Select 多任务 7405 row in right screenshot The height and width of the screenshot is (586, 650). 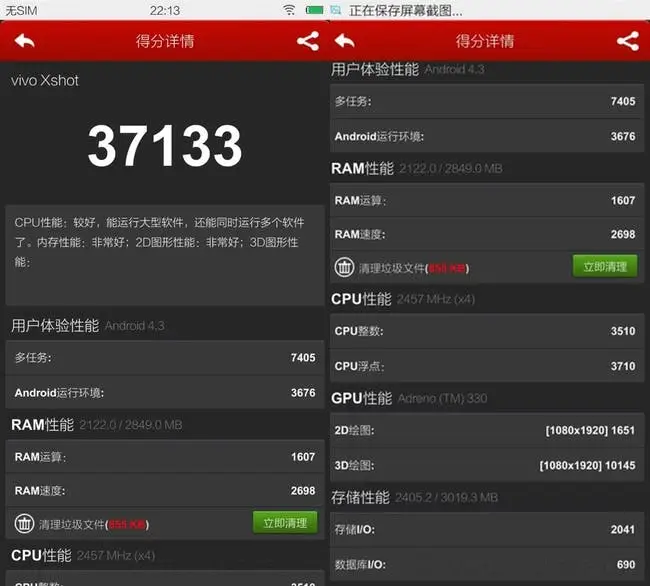pyautogui.click(x=487, y=101)
